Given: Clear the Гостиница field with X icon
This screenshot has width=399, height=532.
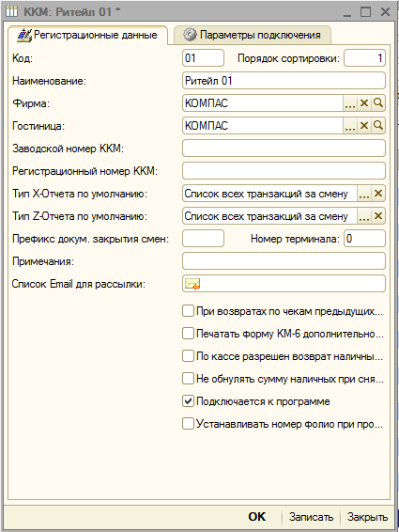Looking at the screenshot, I should [364, 126].
